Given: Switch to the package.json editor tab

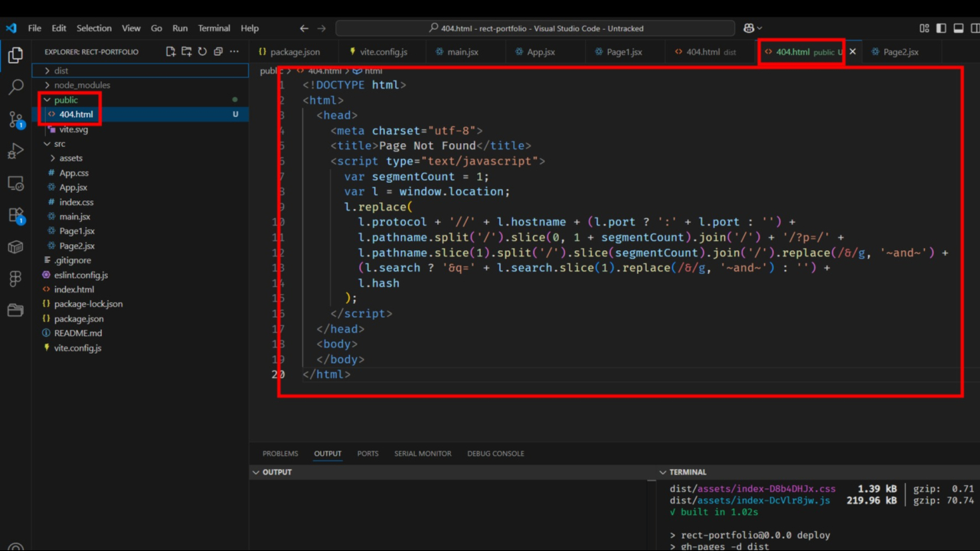Looking at the screenshot, I should click(294, 52).
